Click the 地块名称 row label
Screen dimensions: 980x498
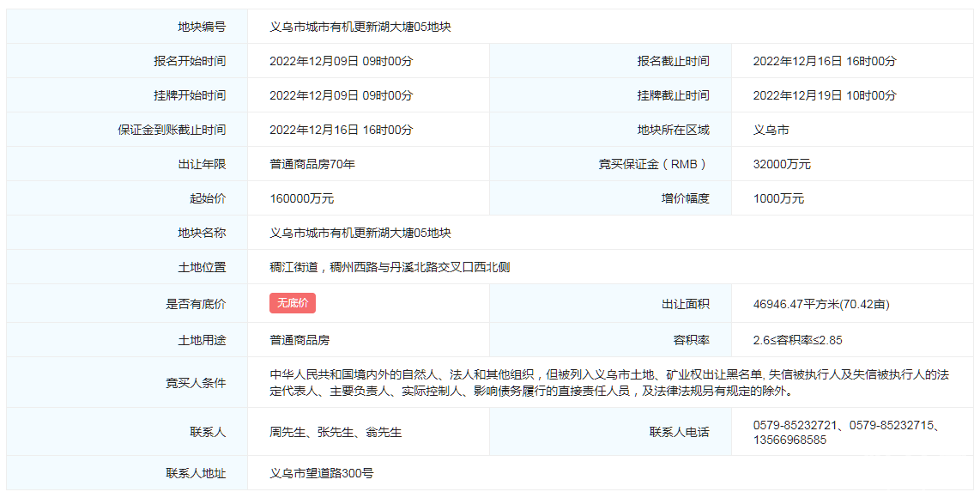pyautogui.click(x=202, y=233)
